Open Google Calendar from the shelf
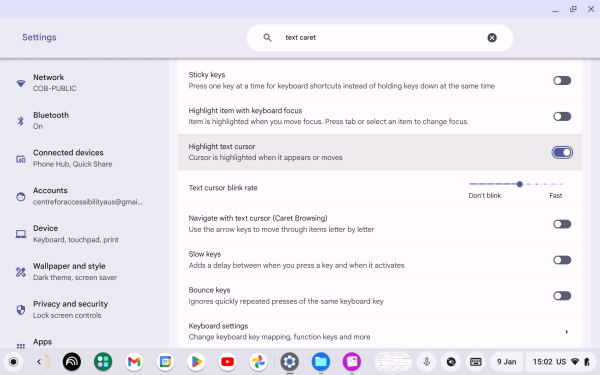 tap(165, 362)
